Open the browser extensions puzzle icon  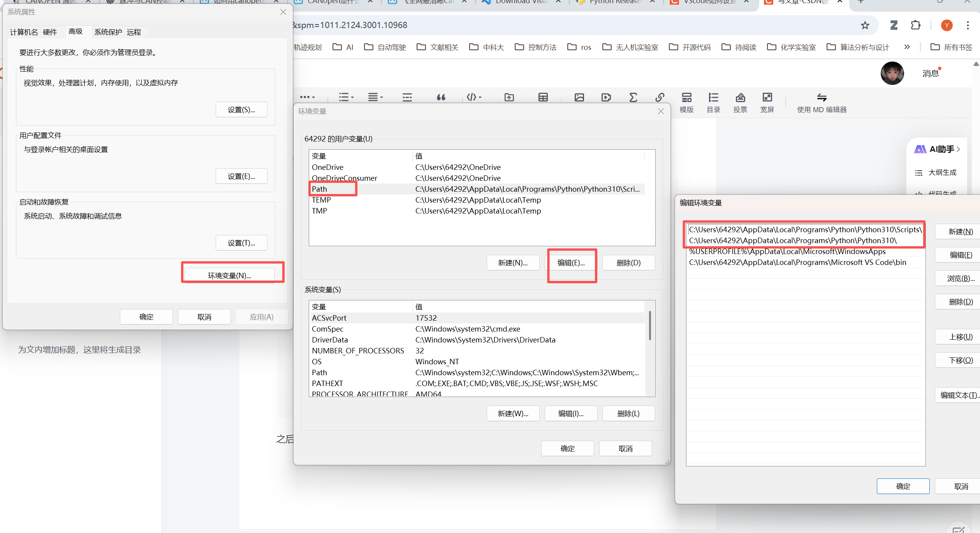pyautogui.click(x=915, y=25)
